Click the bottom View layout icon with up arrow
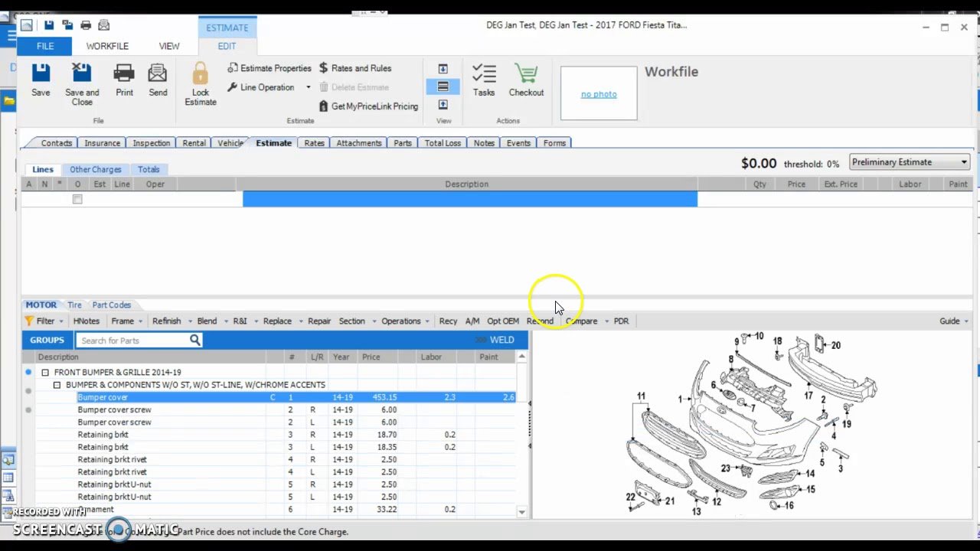Viewport: 980px width, 551px height. tap(443, 105)
